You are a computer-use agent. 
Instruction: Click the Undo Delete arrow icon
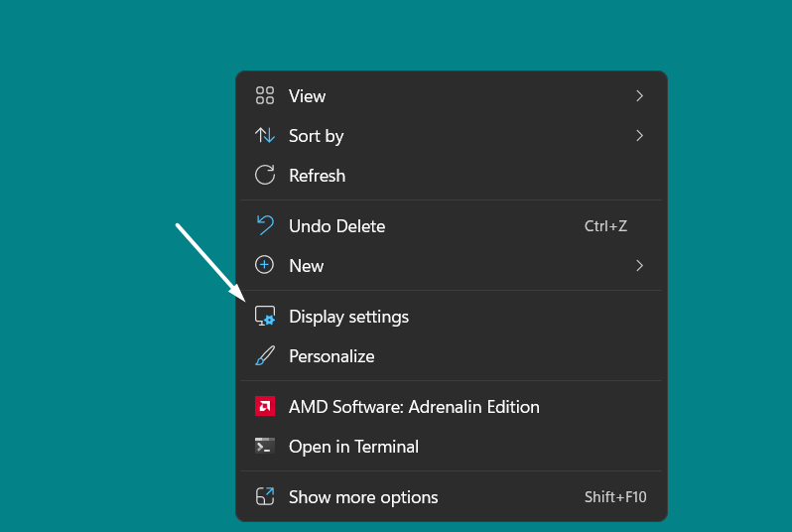pyautogui.click(x=265, y=226)
